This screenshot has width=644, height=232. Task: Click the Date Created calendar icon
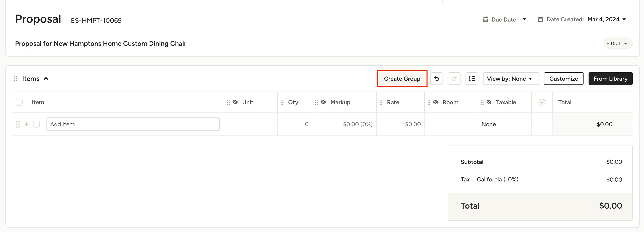(540, 19)
